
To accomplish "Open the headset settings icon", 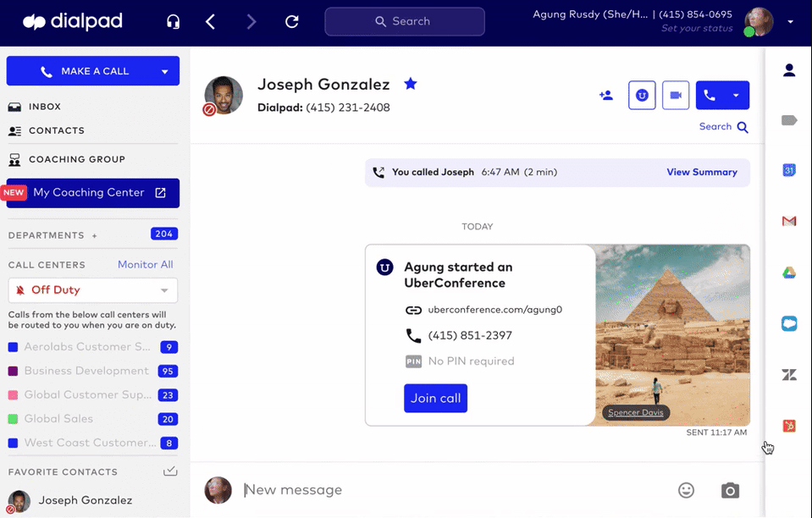I will [x=173, y=22].
